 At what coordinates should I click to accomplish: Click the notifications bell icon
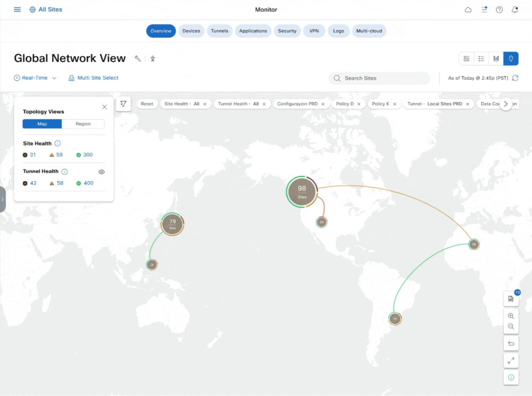[x=514, y=10]
